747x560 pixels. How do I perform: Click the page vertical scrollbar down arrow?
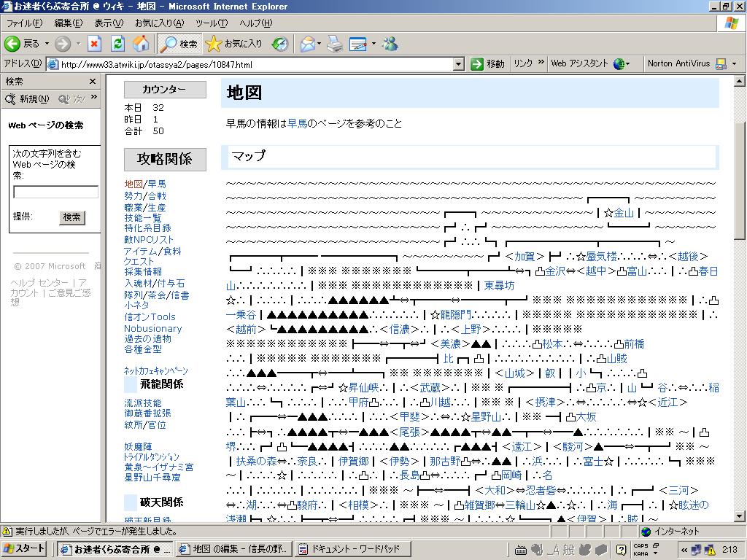(740, 516)
